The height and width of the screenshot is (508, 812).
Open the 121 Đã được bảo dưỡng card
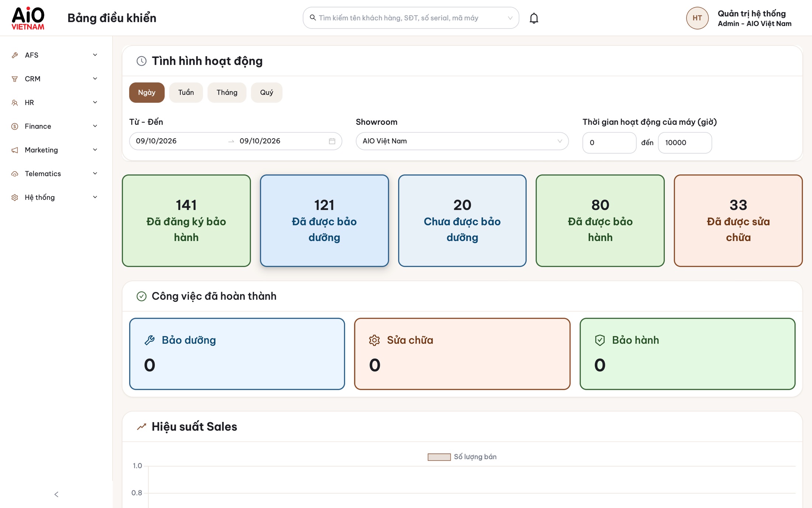324,221
